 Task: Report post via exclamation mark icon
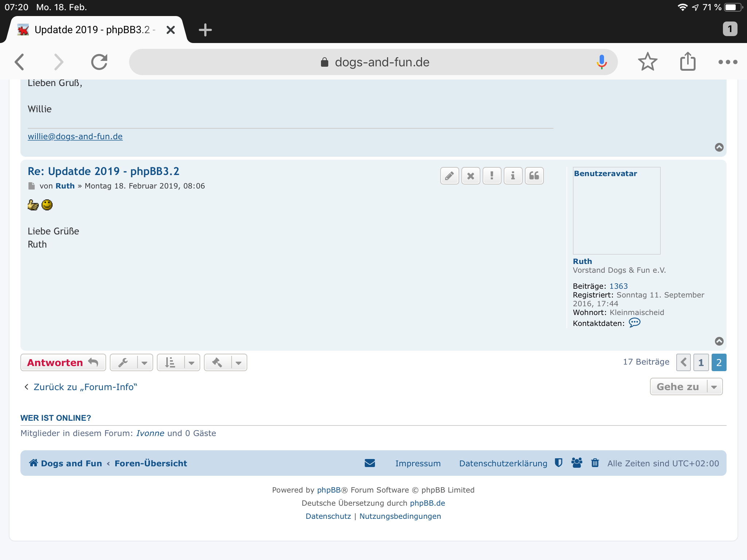tap(492, 176)
